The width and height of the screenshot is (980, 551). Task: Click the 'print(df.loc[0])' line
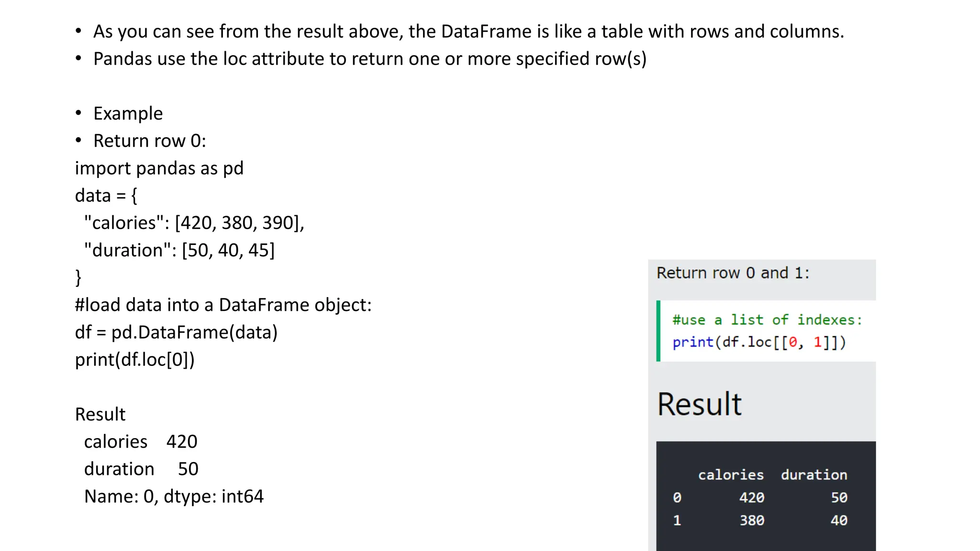pyautogui.click(x=135, y=360)
